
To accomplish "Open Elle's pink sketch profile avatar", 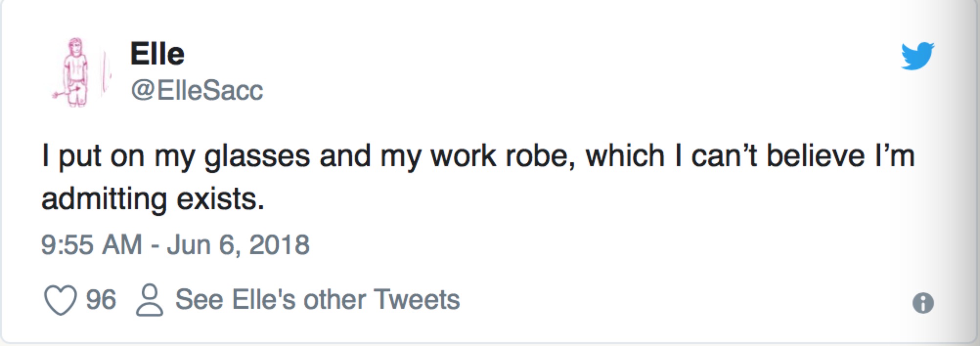I will pyautogui.click(x=77, y=72).
